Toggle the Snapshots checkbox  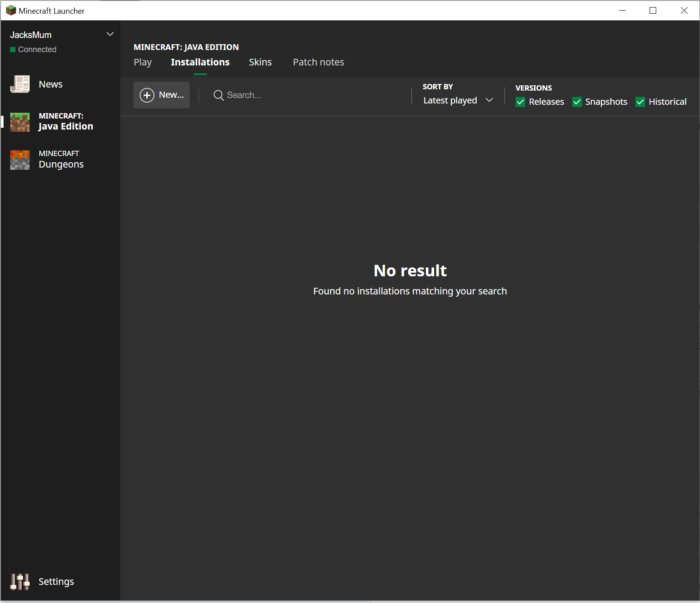577,102
